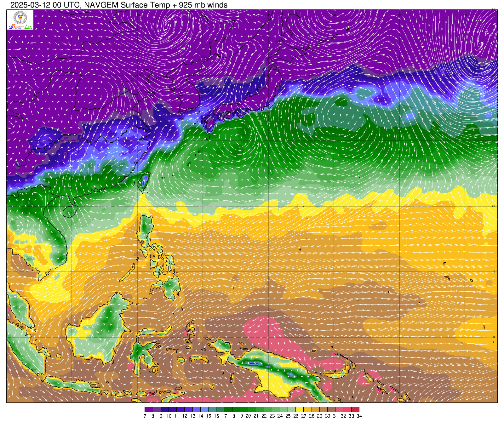Click Hainan island off southern China
504x422 pixels.
(70, 211)
